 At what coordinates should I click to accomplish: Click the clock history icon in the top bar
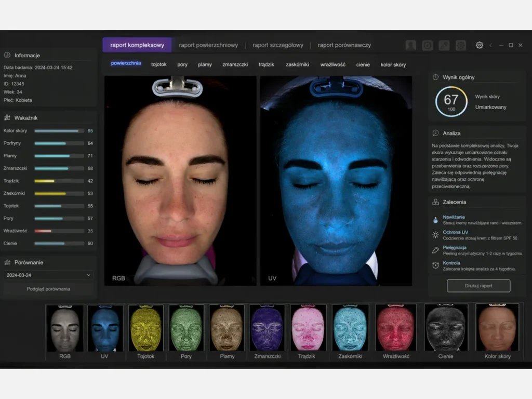tap(427, 45)
